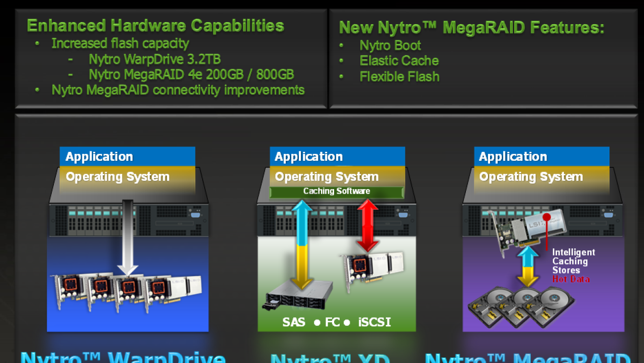The height and width of the screenshot is (363, 644).
Task: Select Operating System bar in the Intelligent Caching diagram
Action: 542,177
